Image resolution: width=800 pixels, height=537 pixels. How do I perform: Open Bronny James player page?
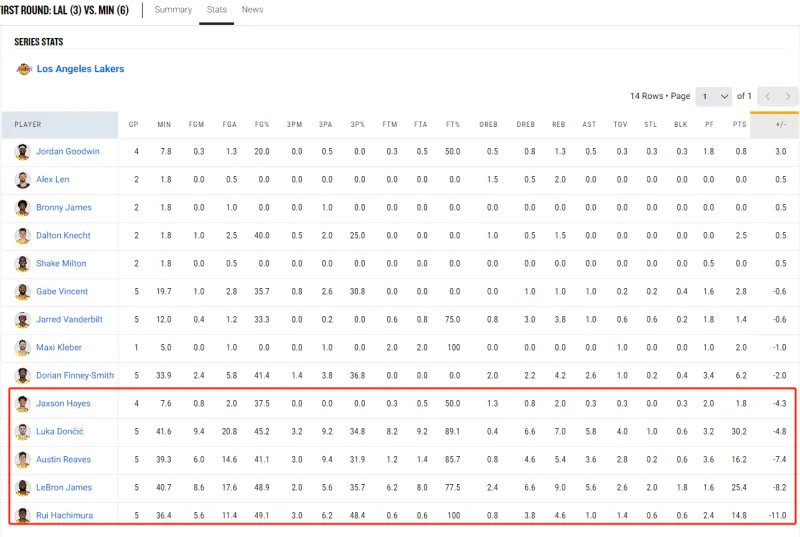[64, 208]
